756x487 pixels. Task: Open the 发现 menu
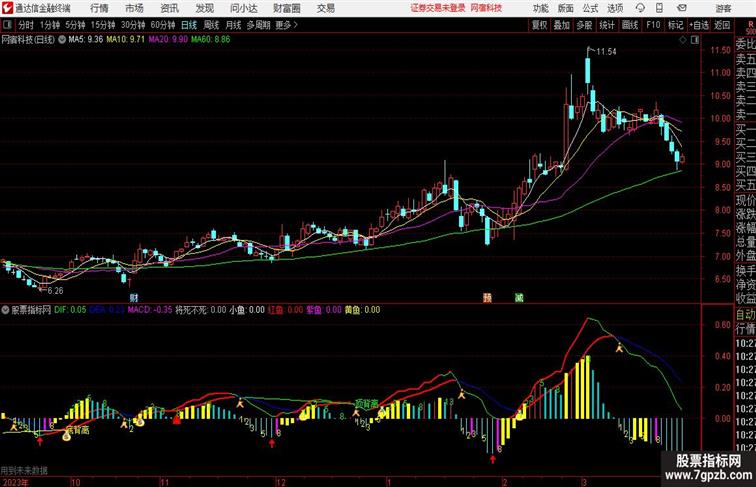pyautogui.click(x=204, y=8)
